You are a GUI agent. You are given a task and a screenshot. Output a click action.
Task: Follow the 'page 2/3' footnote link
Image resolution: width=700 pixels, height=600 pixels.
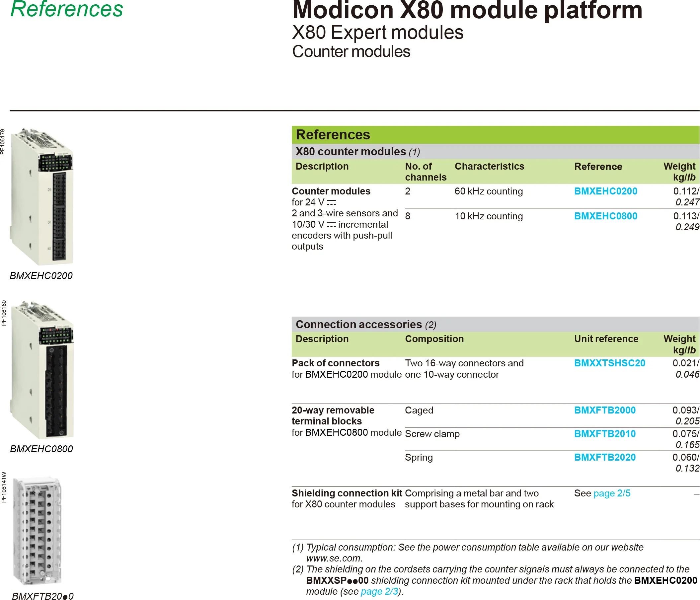(379, 592)
